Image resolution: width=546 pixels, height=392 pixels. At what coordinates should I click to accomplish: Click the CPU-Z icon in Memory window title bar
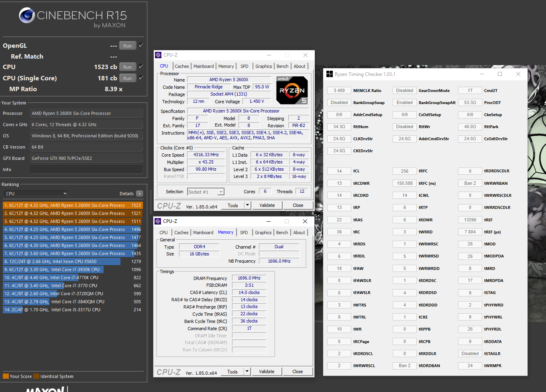coord(158,221)
